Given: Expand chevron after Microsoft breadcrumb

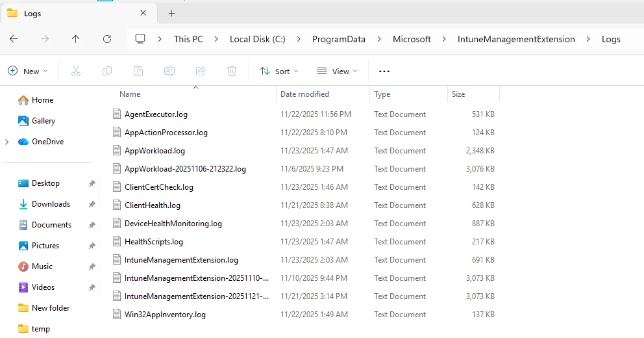Looking at the screenshot, I should (x=444, y=39).
